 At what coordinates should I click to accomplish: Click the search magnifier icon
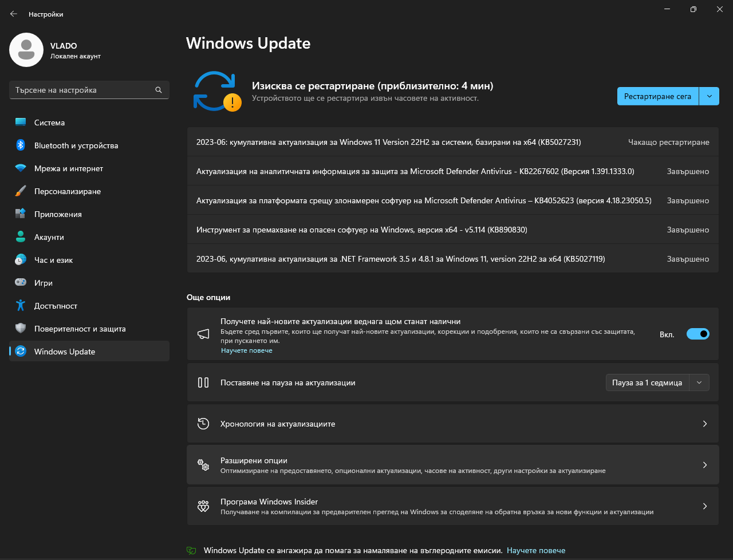tap(159, 90)
